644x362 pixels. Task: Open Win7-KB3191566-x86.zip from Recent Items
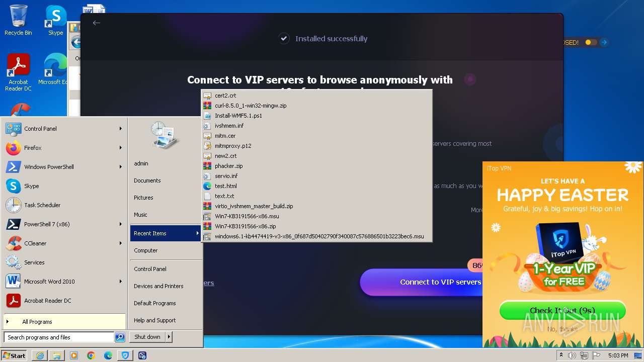point(316,226)
